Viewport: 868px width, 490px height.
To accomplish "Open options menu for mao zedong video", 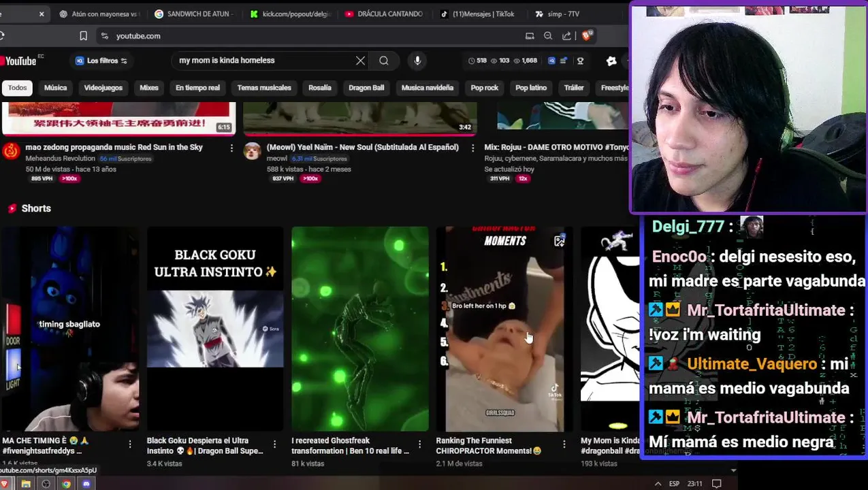I will coord(231,148).
